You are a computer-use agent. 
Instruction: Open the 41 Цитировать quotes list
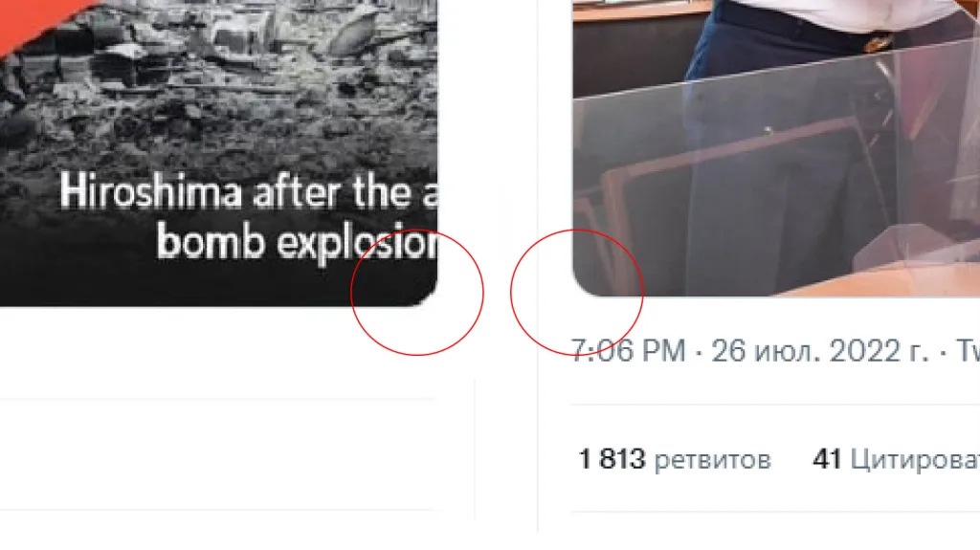pyautogui.click(x=896, y=459)
